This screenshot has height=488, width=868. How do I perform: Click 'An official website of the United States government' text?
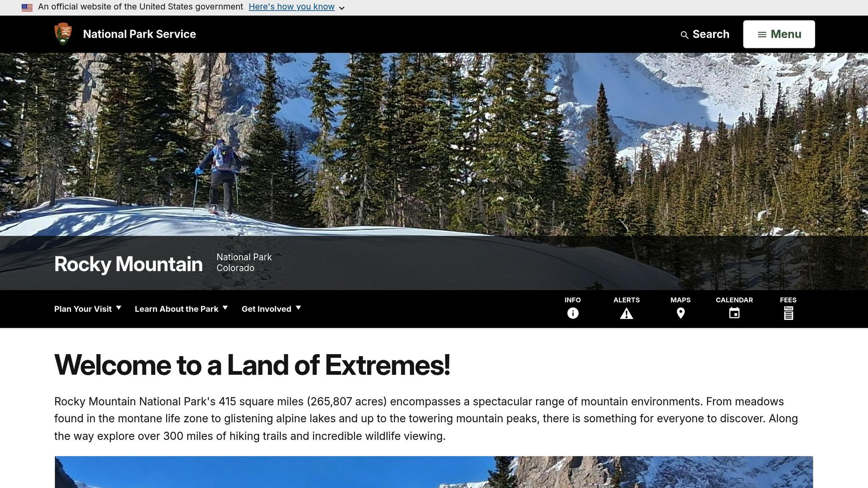141,7
